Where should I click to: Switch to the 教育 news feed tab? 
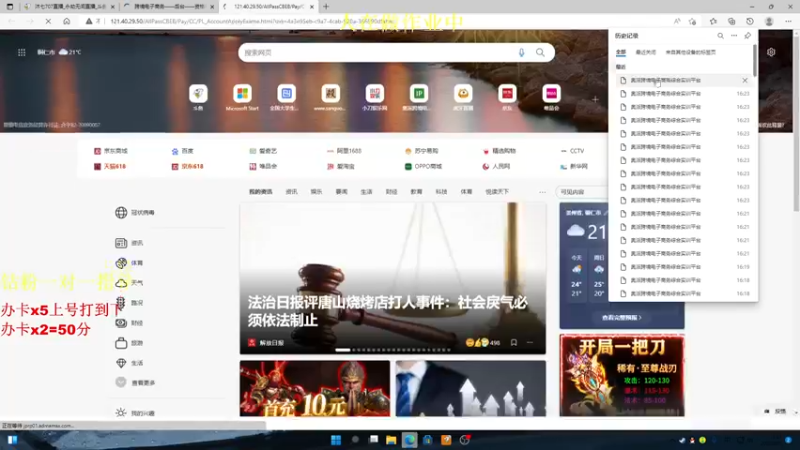(416, 192)
